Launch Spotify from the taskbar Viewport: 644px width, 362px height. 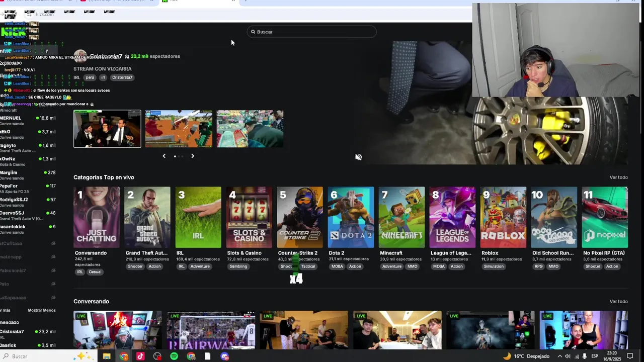point(174,356)
